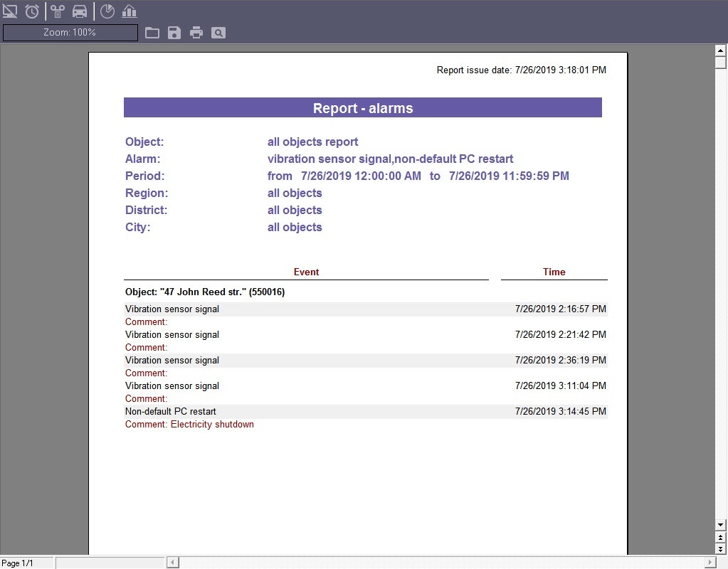Save the report with floppy disk icon
The image size is (728, 569).
174,33
